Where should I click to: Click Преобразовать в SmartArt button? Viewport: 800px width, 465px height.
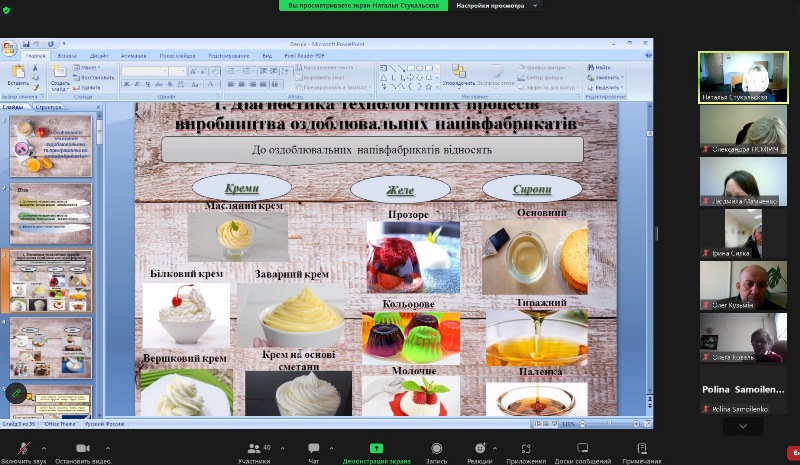(x=333, y=88)
